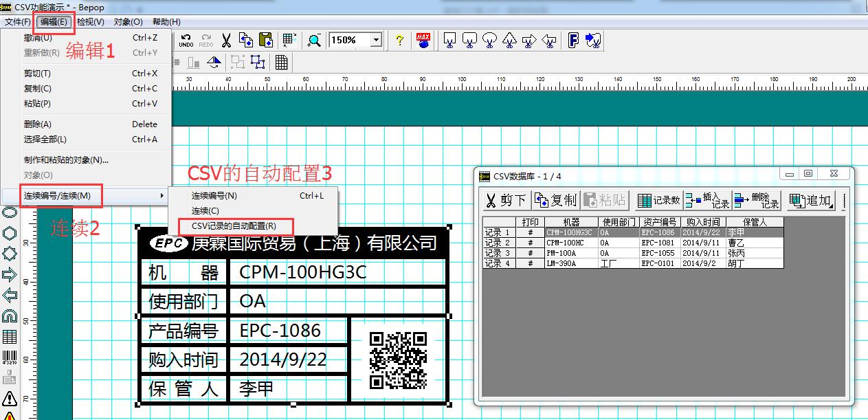Open the 150% zoom dropdown

coord(376,41)
